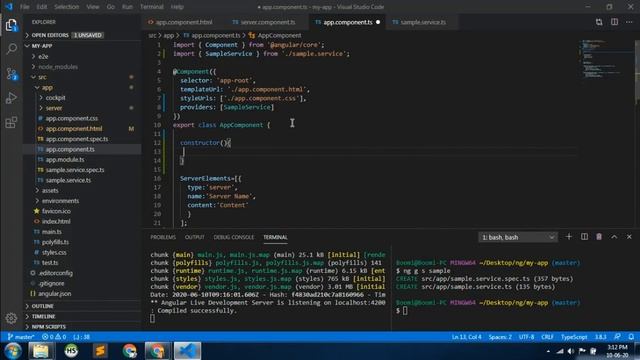Kill the terminal with trash icon

pos(599,237)
